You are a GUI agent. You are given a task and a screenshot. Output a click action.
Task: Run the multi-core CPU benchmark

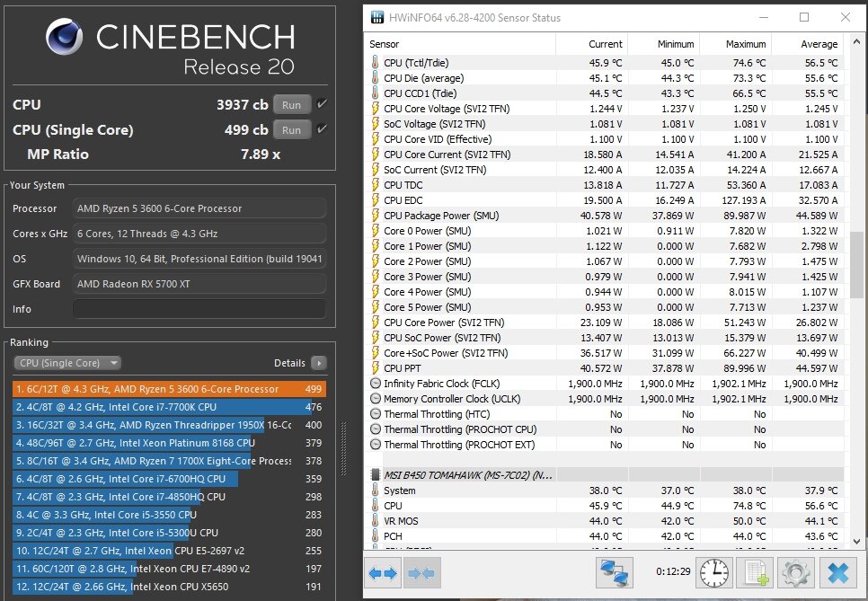point(292,104)
